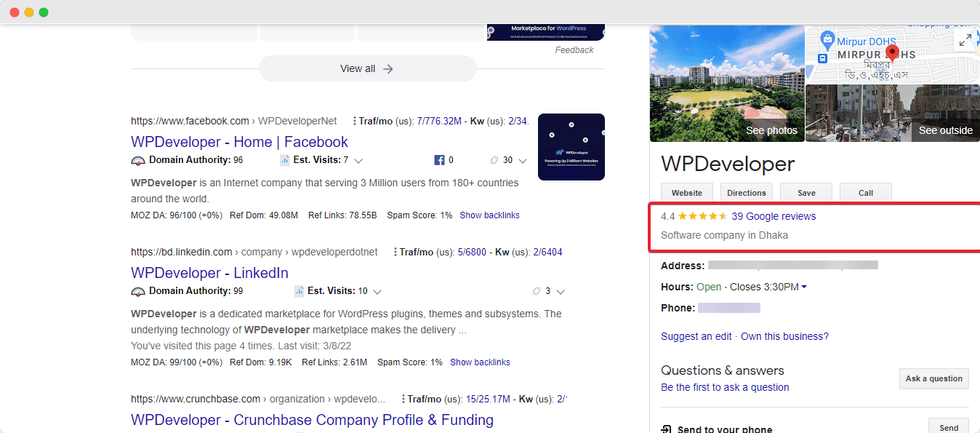Click the arrow icon in View all

click(x=388, y=69)
